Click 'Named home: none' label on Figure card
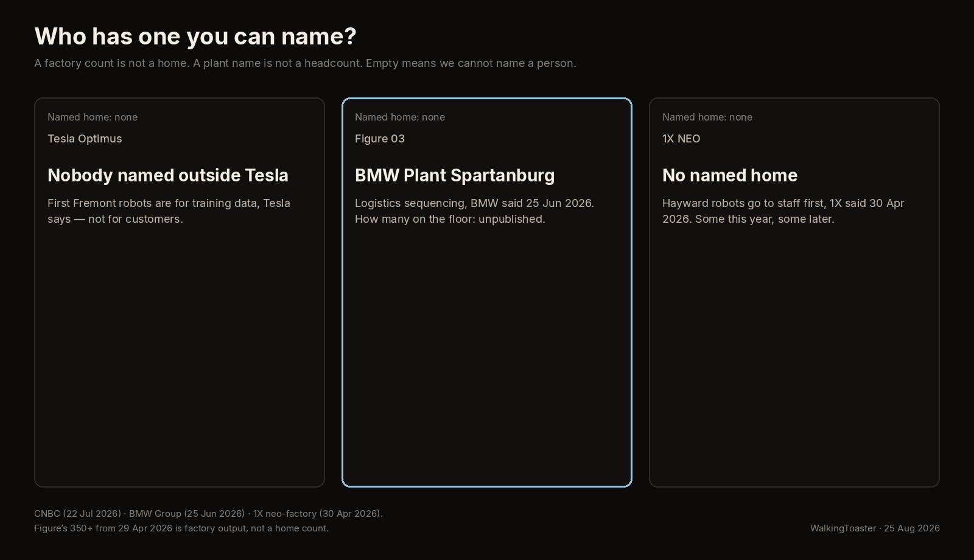Screen dimensions: 974x560 coord(400,117)
